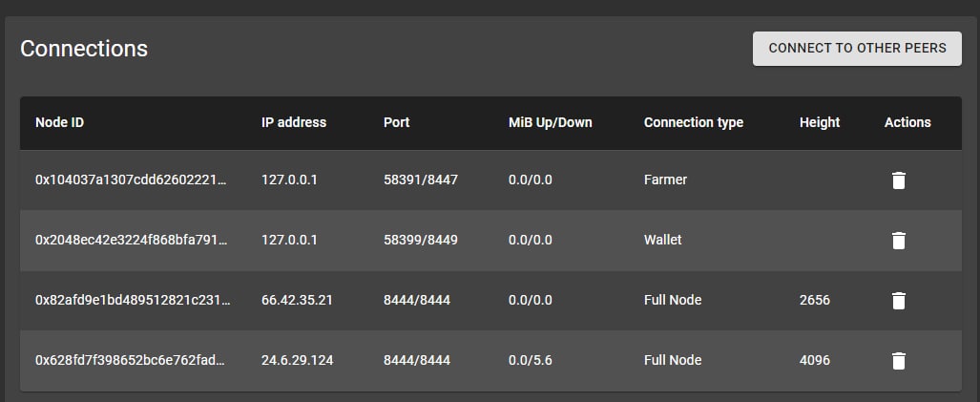Select the 0.0/5.6 MiB Up/Down value
Viewport: 980px width, 402px height.
[530, 360]
